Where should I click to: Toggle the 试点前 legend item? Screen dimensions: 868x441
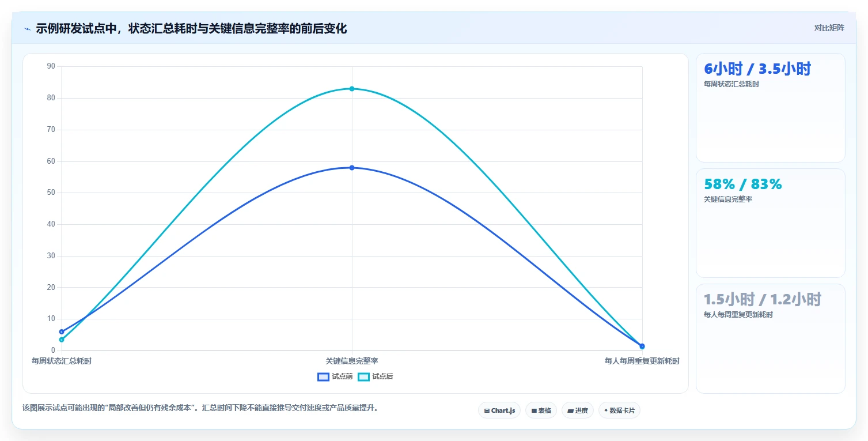click(x=335, y=376)
